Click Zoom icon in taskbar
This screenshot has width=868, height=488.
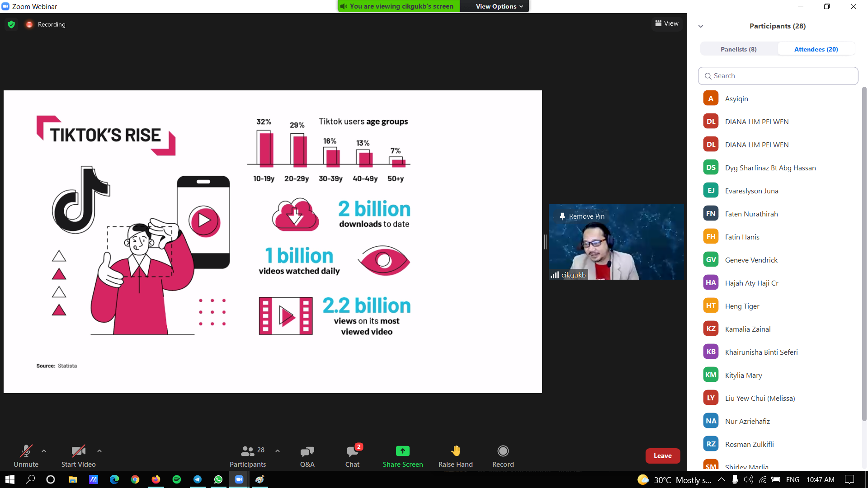(239, 479)
